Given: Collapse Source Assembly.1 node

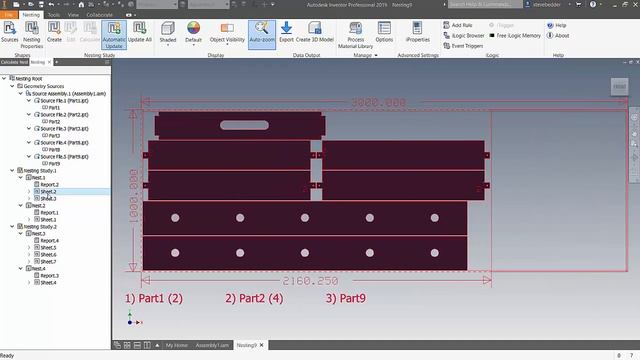Looking at the screenshot, I should tap(20, 93).
